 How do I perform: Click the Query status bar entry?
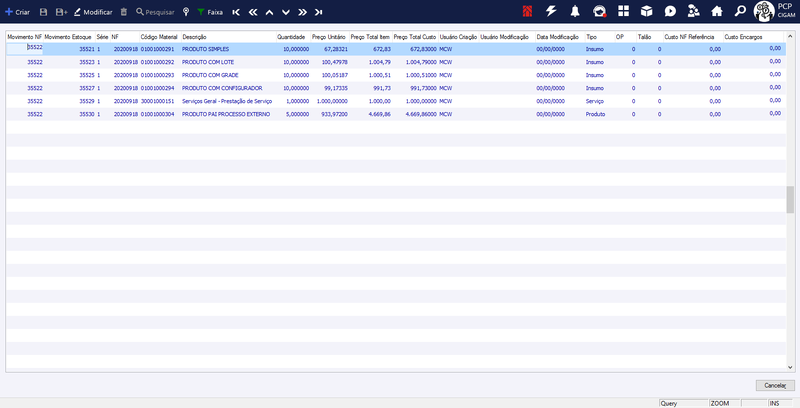(683, 403)
